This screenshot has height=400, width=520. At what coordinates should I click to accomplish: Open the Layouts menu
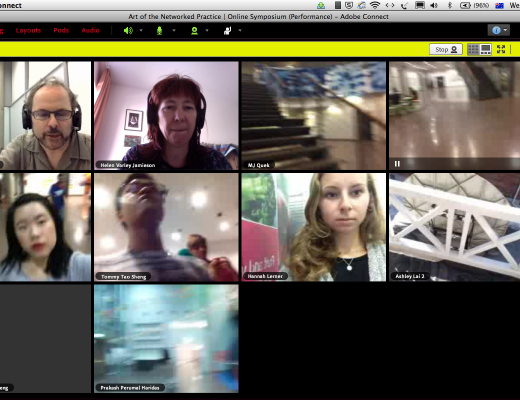point(28,30)
